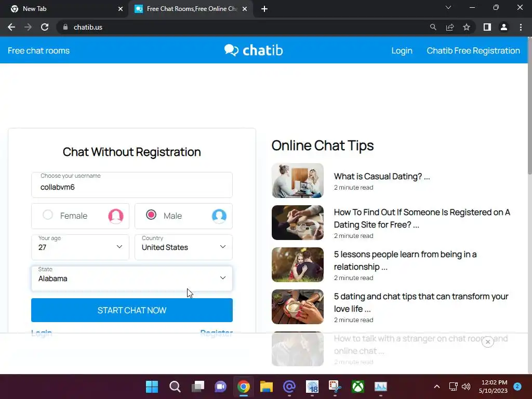Screen dimensions: 532x399
Task: Open the clock and date panel
Action: (493, 387)
